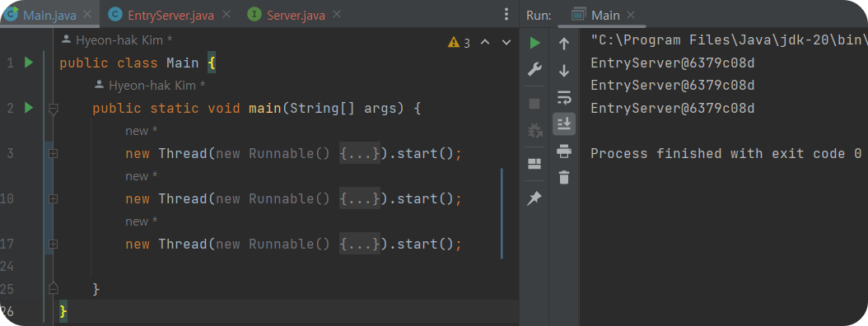Click the warning indicator showing 3 problems

459,43
